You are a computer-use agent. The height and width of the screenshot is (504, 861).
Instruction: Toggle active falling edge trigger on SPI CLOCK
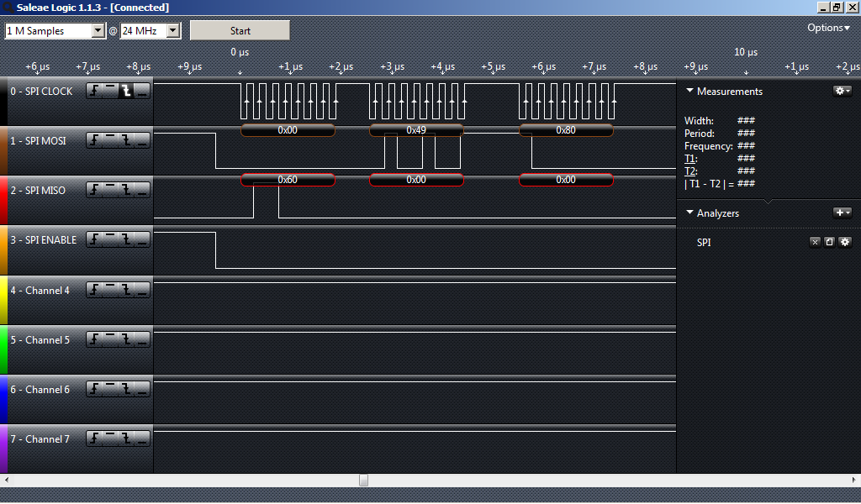pyautogui.click(x=126, y=91)
